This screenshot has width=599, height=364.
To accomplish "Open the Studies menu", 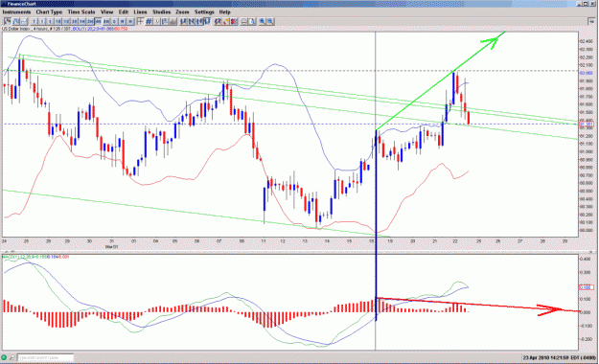I will tap(161, 11).
